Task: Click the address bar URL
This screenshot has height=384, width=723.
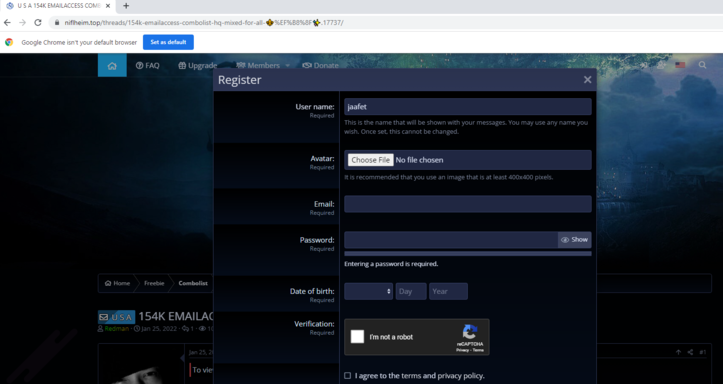Action: (x=204, y=22)
